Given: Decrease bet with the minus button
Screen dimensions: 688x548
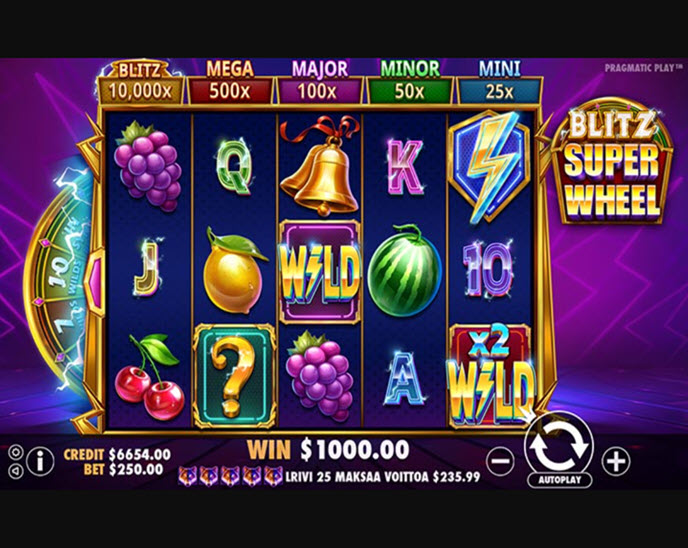Looking at the screenshot, I should [501, 461].
